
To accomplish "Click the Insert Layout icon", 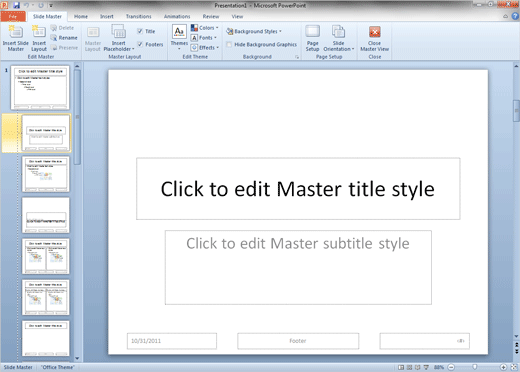I will click(39, 32).
